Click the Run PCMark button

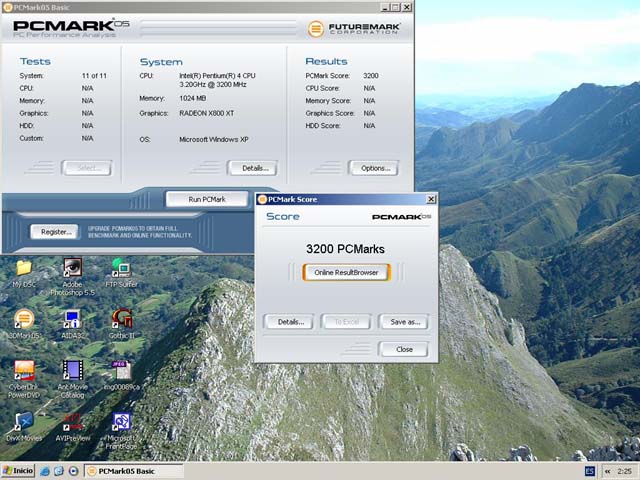point(207,199)
